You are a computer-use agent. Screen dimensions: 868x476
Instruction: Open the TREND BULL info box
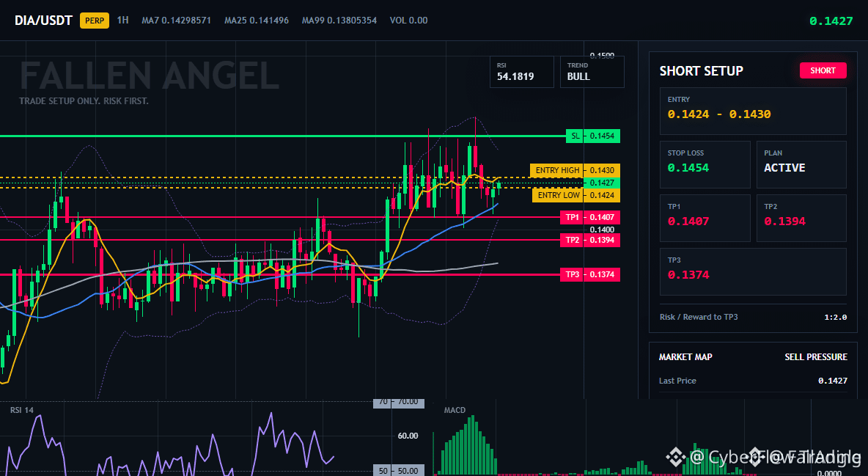[x=592, y=71]
